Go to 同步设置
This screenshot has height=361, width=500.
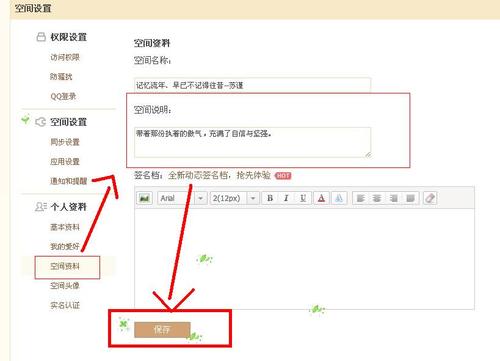tap(65, 142)
